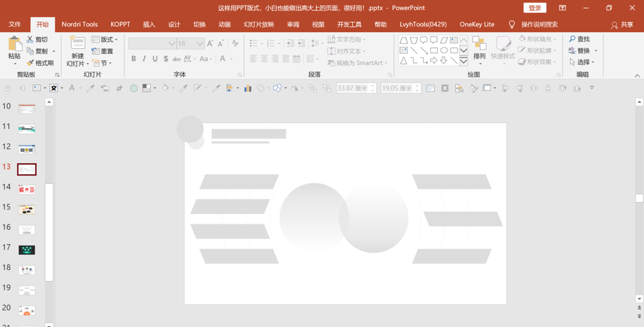Click the Cut (剪切) scissors icon

coord(30,40)
